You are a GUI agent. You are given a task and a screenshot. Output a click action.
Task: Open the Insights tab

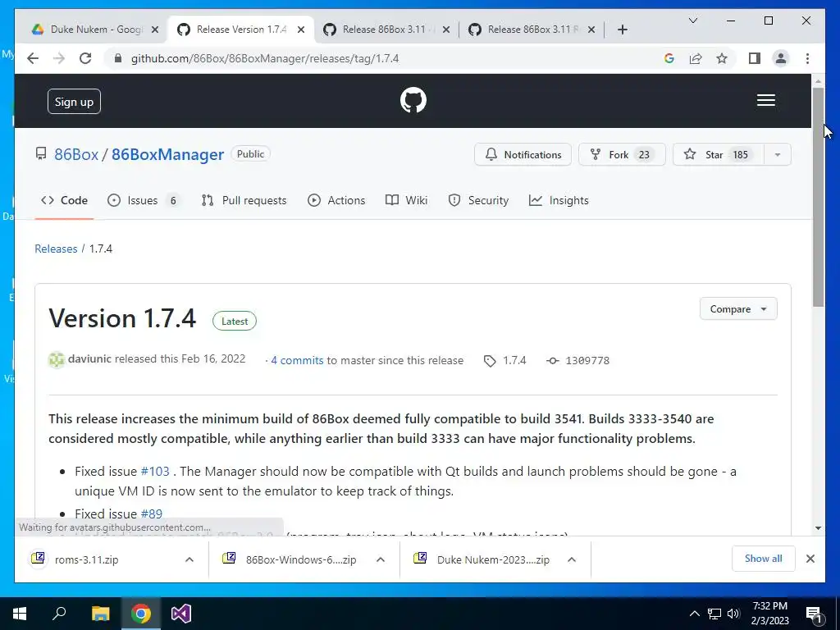(559, 200)
